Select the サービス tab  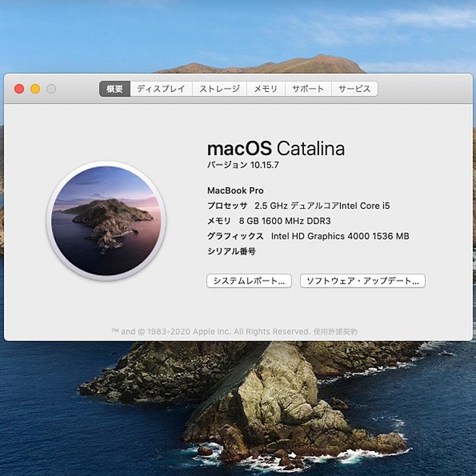tap(355, 89)
